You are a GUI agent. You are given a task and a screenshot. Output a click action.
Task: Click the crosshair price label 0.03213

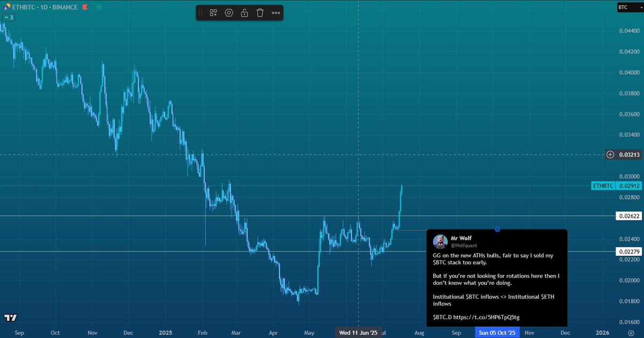(x=629, y=155)
